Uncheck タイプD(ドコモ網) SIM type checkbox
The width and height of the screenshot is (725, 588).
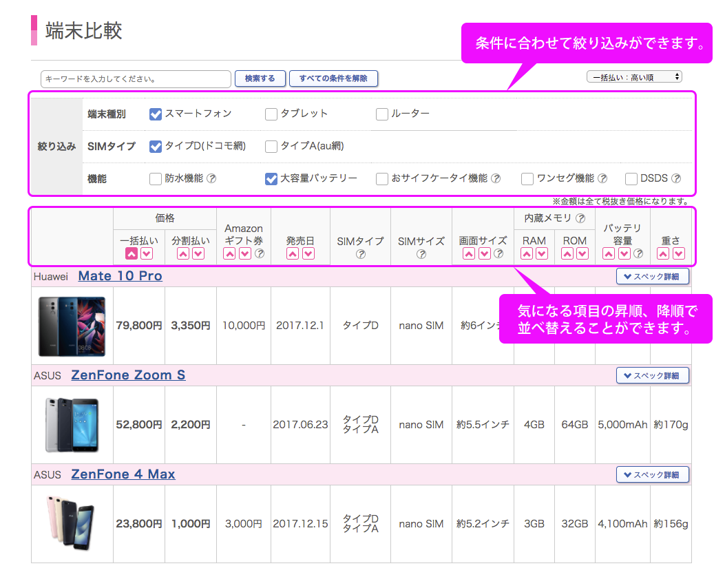coord(156,147)
